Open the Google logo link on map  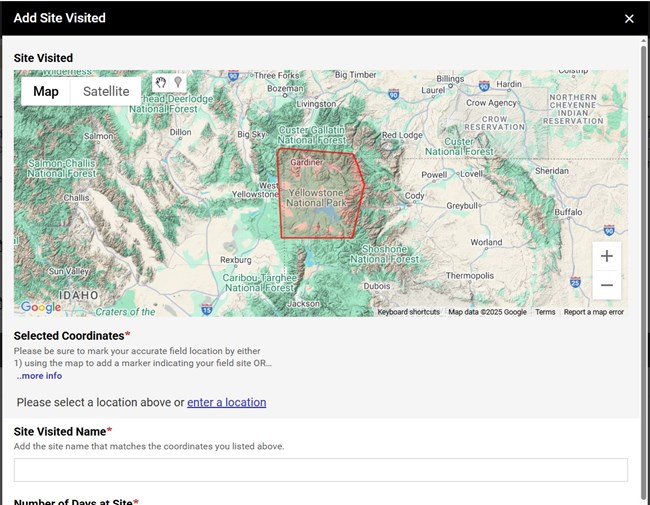(x=41, y=307)
